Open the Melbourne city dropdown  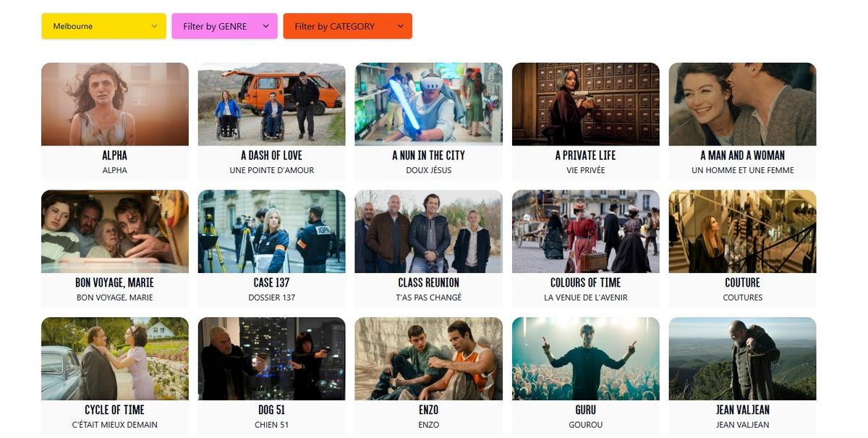[103, 26]
